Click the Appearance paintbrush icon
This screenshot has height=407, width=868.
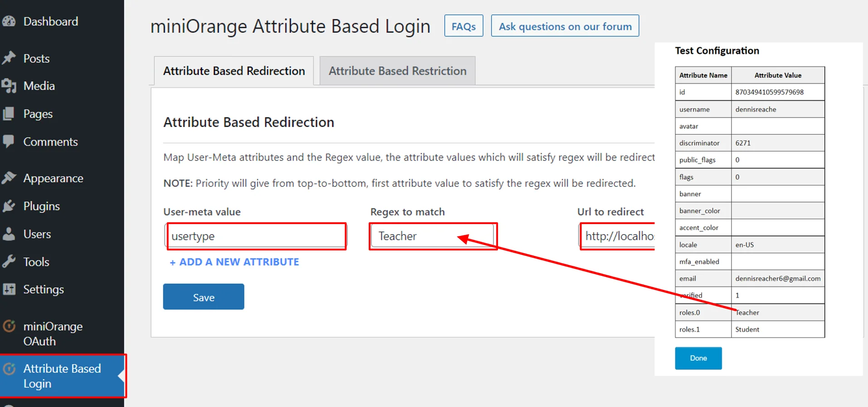click(9, 178)
